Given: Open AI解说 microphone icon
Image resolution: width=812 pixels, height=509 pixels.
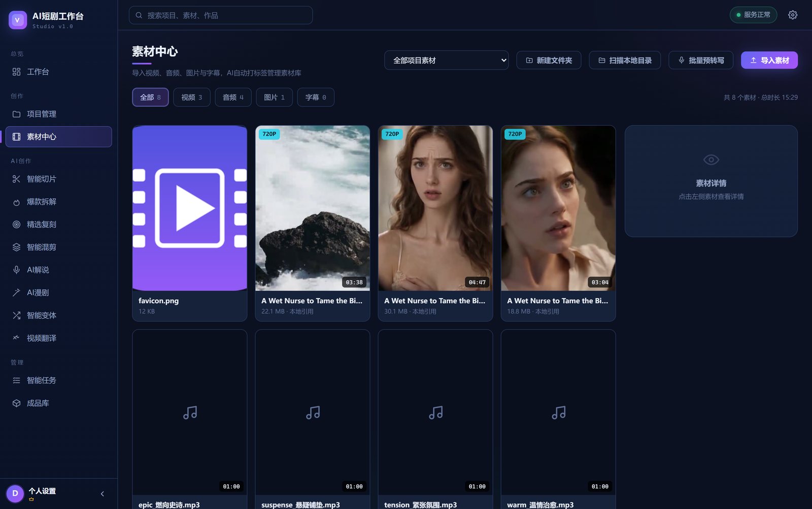Looking at the screenshot, I should pyautogui.click(x=16, y=270).
